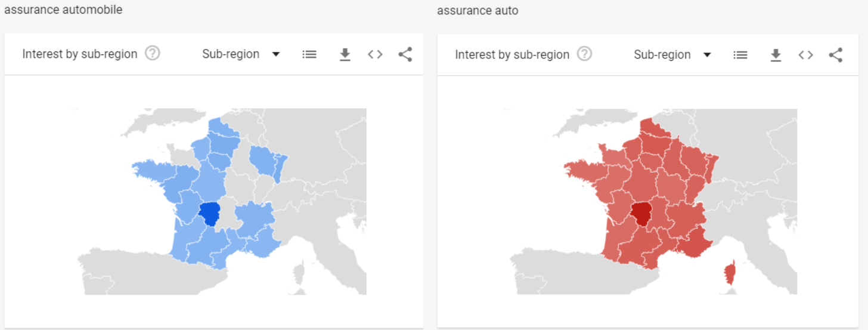Viewport: 868px width, 330px height.
Task: Share the assurance automobile sub-region map
Action: click(405, 54)
